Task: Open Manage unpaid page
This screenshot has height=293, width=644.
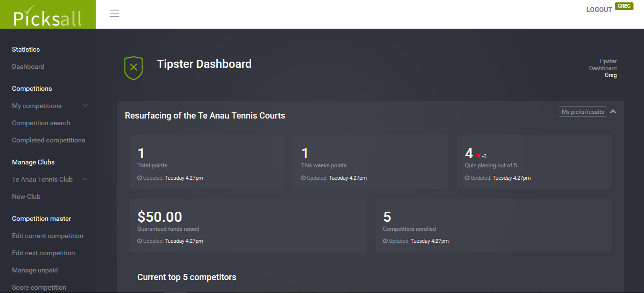Action: pyautogui.click(x=35, y=270)
